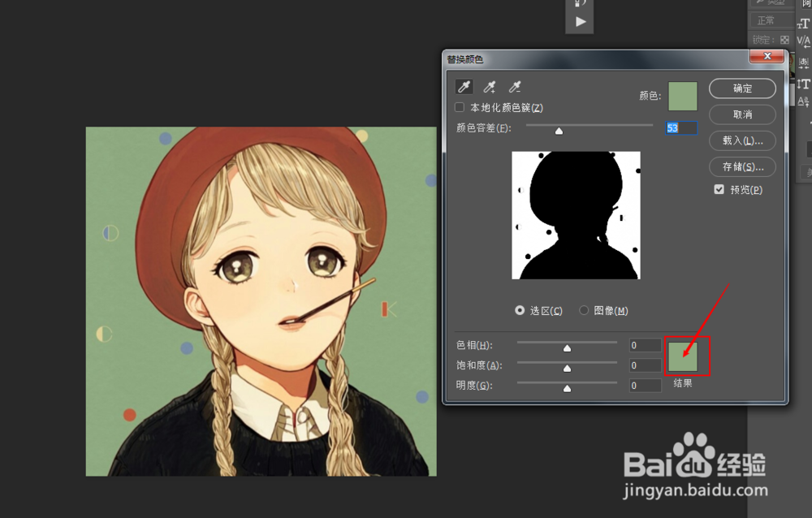Open the 正常 blend mode dropdown
Screen dimensions: 812x518
tap(771, 20)
